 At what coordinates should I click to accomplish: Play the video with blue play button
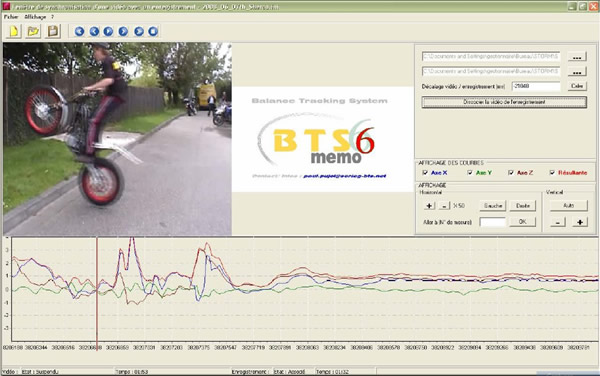coord(108,31)
